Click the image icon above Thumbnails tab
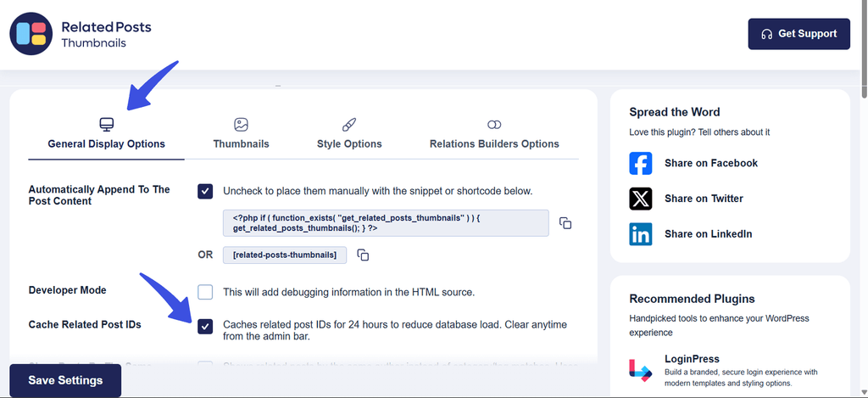This screenshot has width=868, height=398. coord(241,124)
